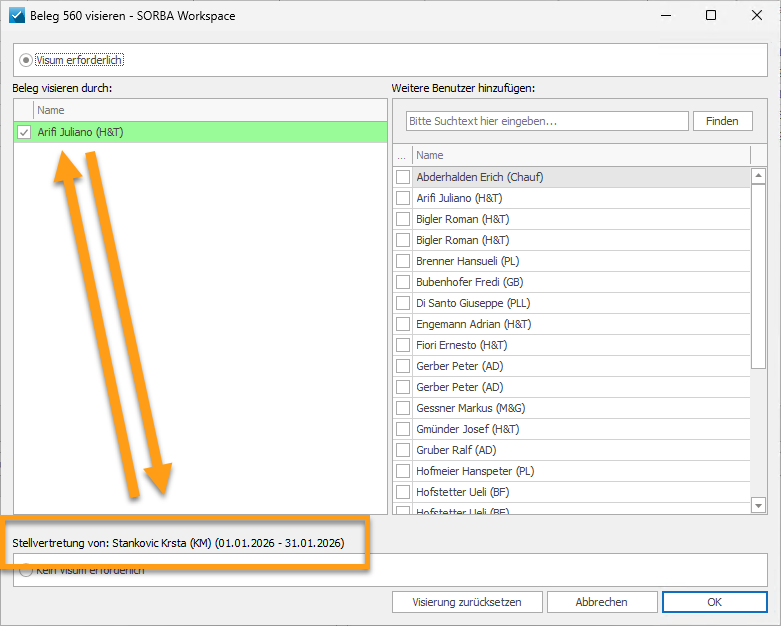Click the SORBA app icon in title bar

click(17, 16)
